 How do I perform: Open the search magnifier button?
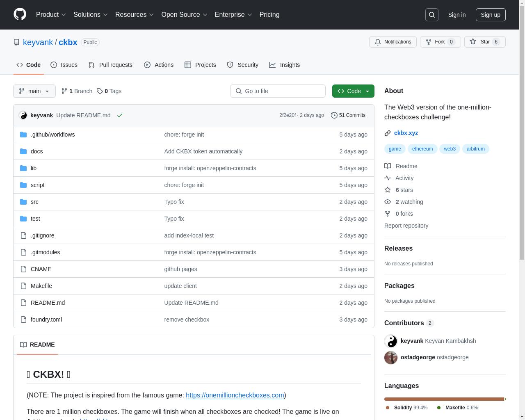432,15
